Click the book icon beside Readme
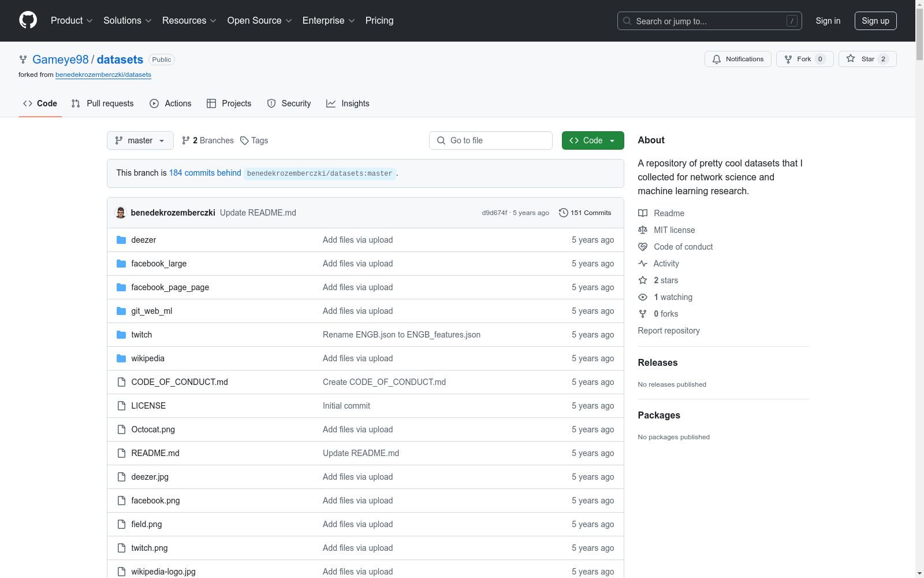The width and height of the screenshot is (924, 578). 643,213
